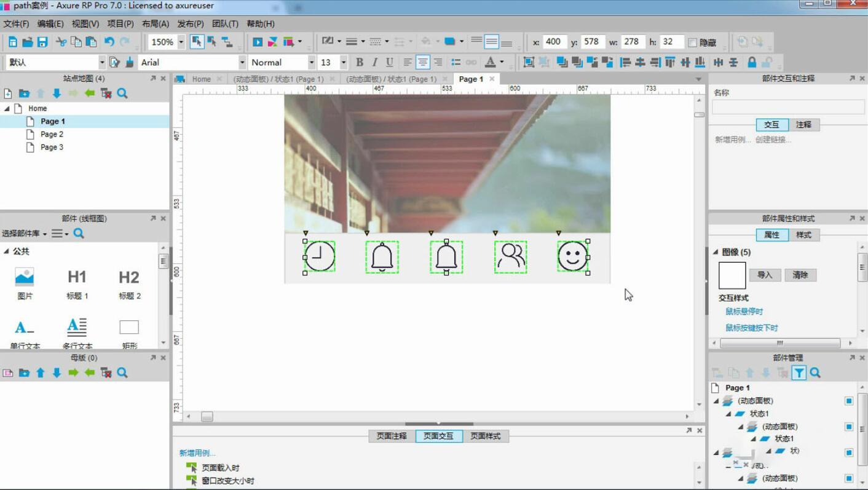Open the 布局(A) menu
The height and width of the screenshot is (490, 868).
click(x=156, y=24)
